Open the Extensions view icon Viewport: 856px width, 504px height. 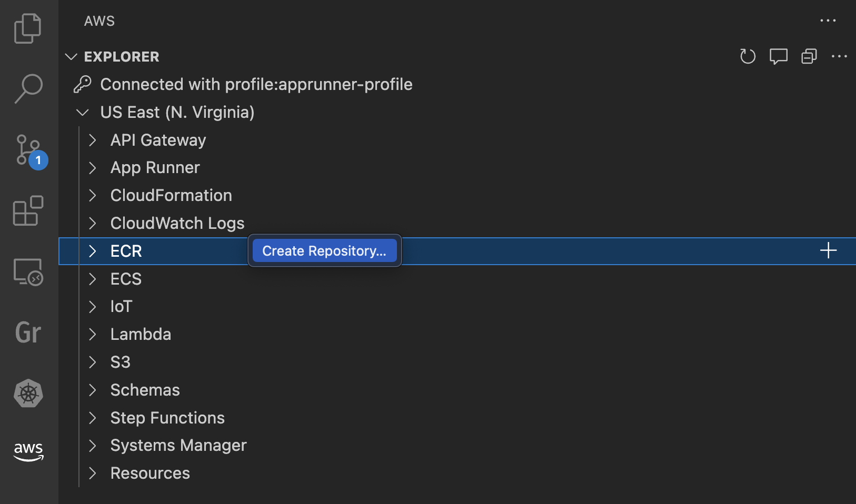pos(28,211)
